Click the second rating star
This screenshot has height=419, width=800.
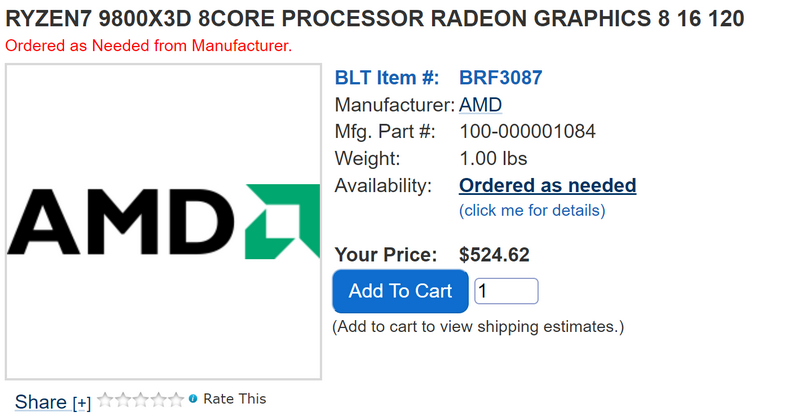click(x=123, y=400)
